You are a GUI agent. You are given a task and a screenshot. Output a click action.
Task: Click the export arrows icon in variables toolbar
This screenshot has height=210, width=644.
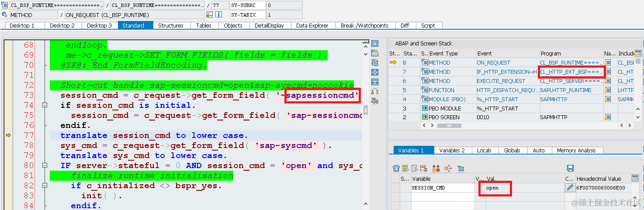click(448, 169)
